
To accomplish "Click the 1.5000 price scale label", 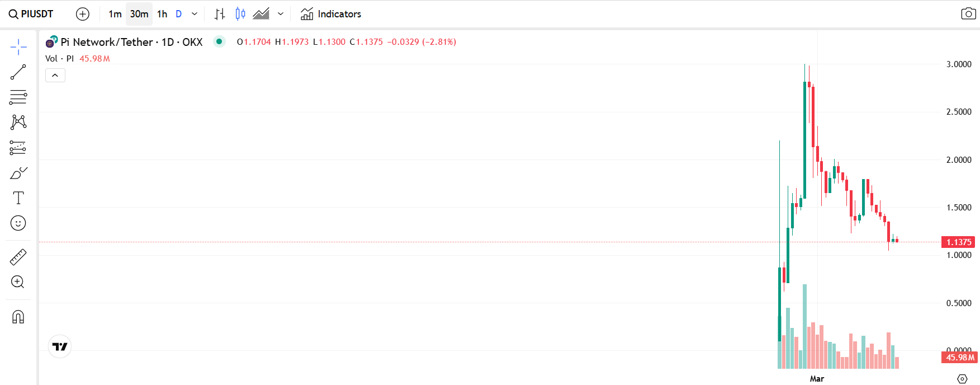I will coord(959,208).
